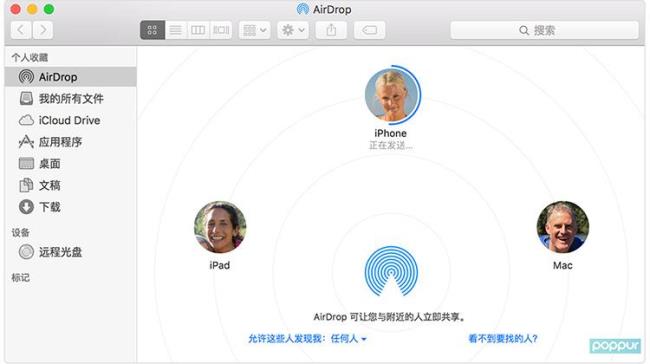Switch to icon view
The height and width of the screenshot is (364, 650).
153,30
